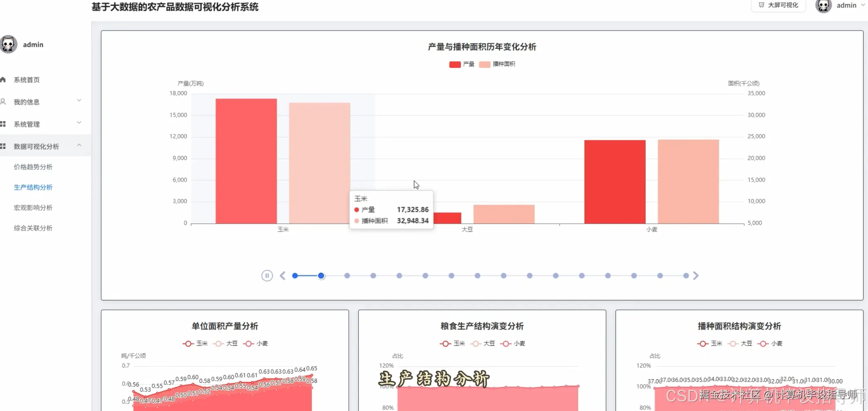Select the first timeline dot
Screen dimensions: 868x411
[295, 276]
